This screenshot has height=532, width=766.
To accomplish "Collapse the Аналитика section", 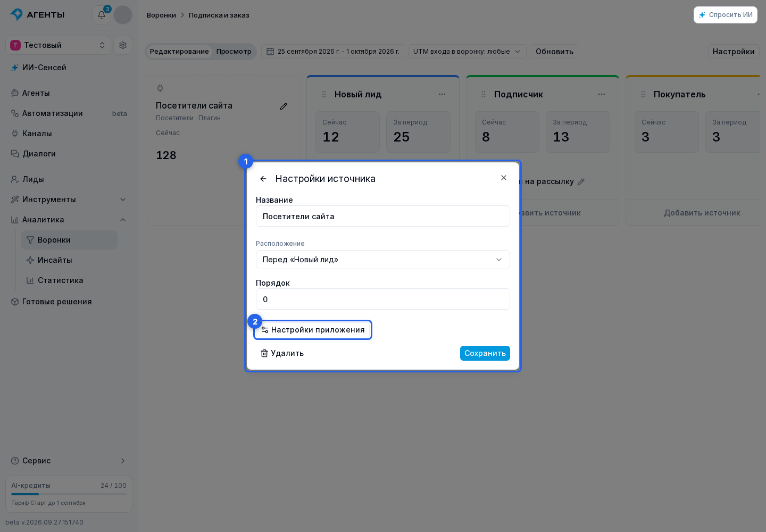I will pos(69,220).
